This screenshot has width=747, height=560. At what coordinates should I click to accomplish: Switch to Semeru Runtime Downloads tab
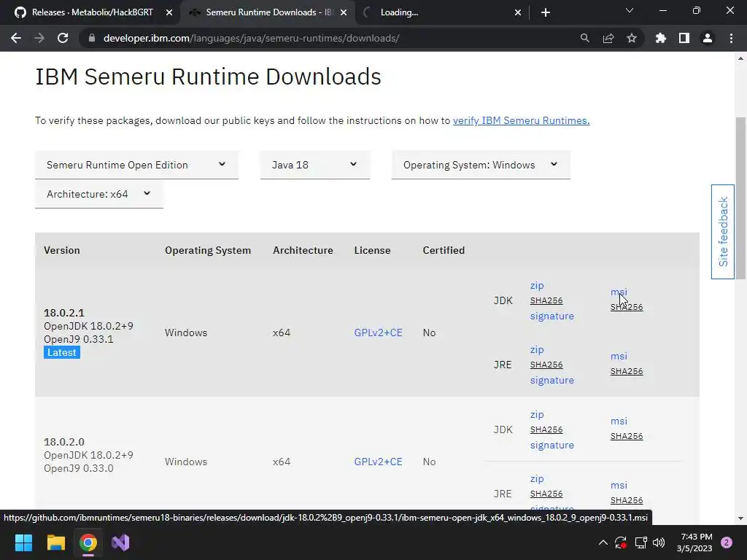tap(268, 12)
